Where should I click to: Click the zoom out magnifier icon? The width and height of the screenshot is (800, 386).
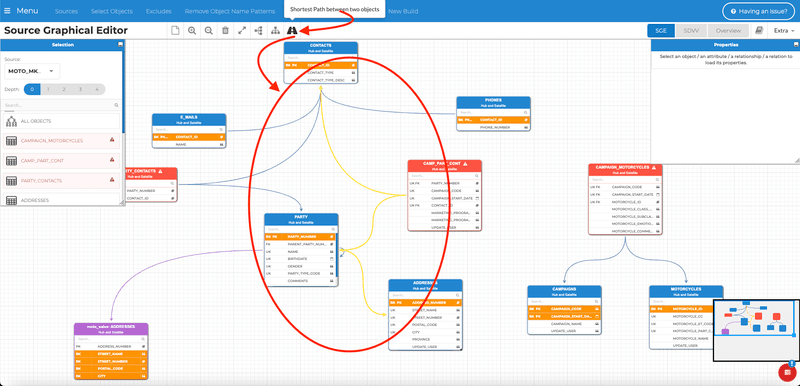click(x=209, y=31)
